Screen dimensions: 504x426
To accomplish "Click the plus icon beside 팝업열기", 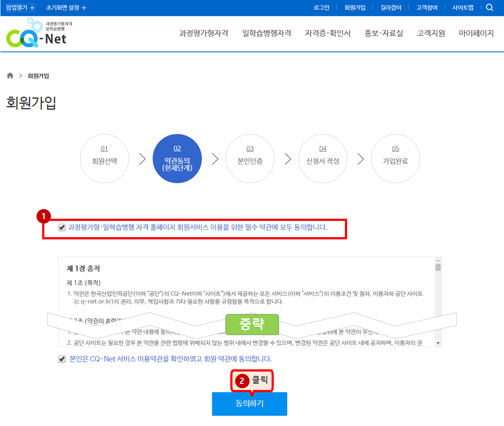I will click(32, 8).
